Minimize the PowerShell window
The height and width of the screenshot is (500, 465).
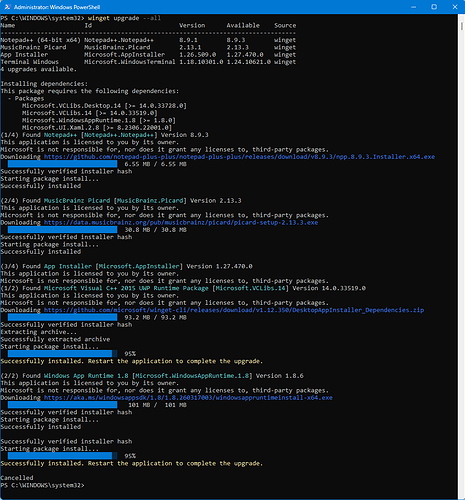coord(413,7)
